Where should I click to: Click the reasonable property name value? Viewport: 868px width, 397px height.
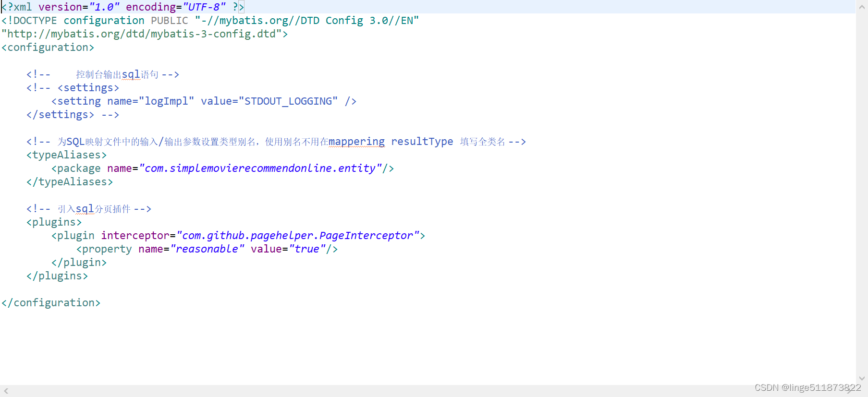pos(207,249)
